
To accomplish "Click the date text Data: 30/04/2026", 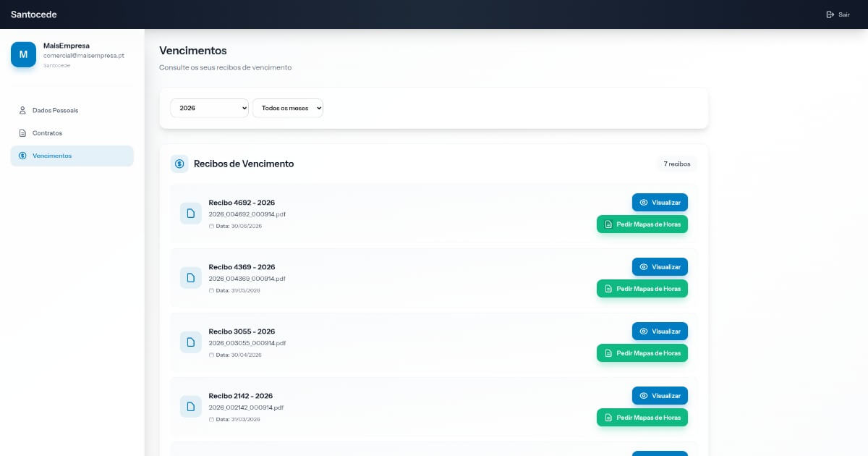I will tap(239, 355).
